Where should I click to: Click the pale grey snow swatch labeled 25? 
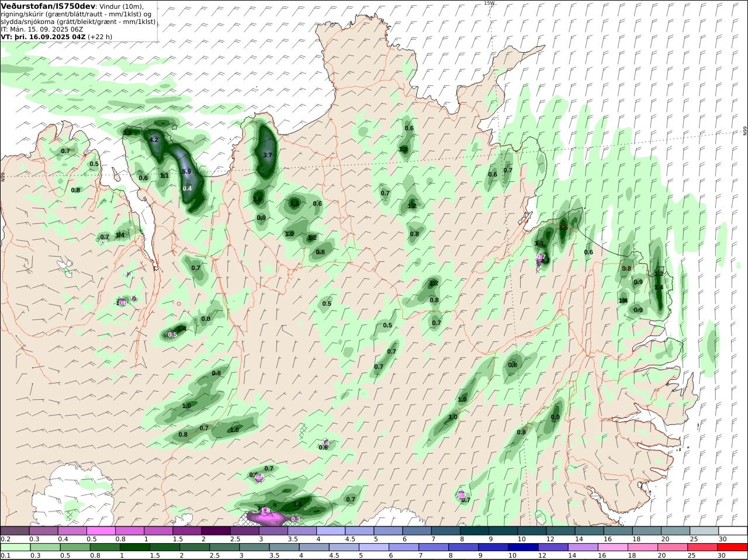(x=704, y=531)
